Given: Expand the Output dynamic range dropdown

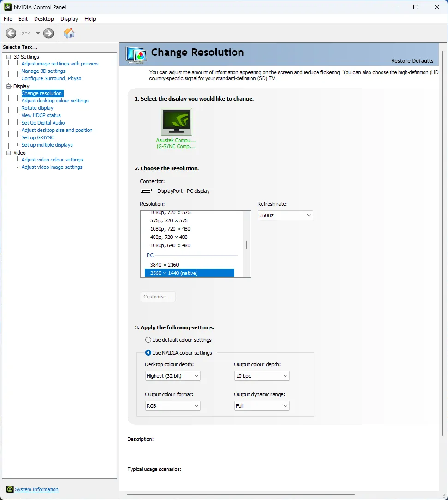Looking at the screenshot, I should [x=262, y=406].
